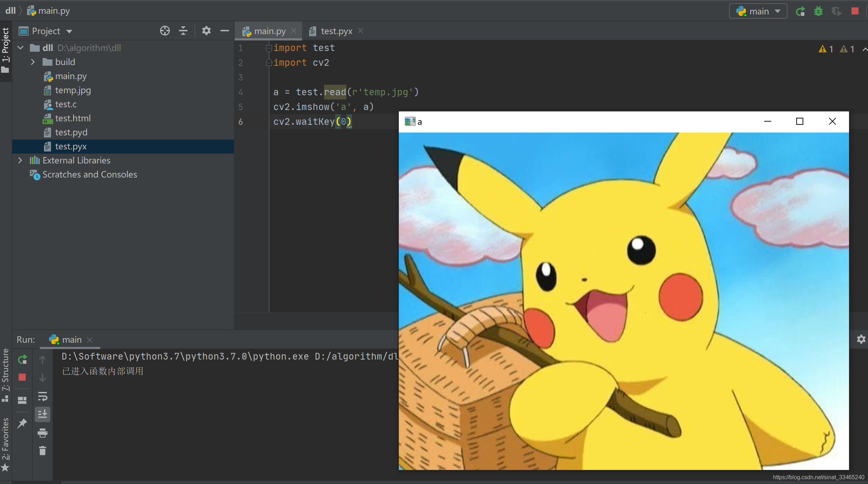This screenshot has height=484, width=868.
Task: Click the python.exe command line in console
Action: [x=230, y=356]
